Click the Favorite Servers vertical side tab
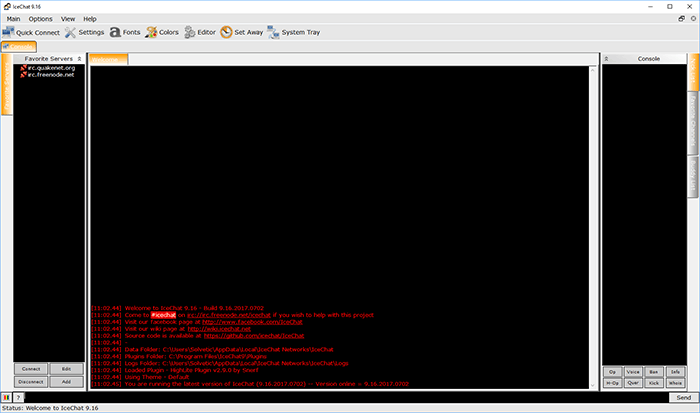The image size is (700, 413). tap(7, 85)
